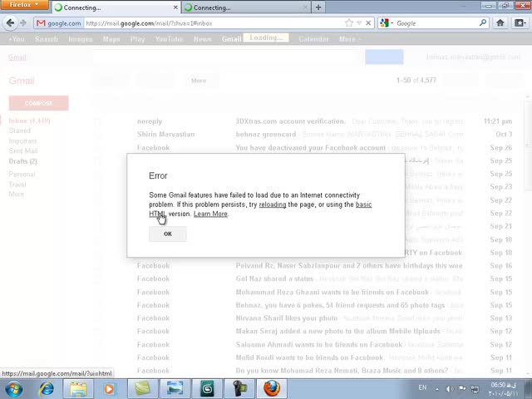Open Maps in Google bar
The image size is (532, 399).
point(111,39)
